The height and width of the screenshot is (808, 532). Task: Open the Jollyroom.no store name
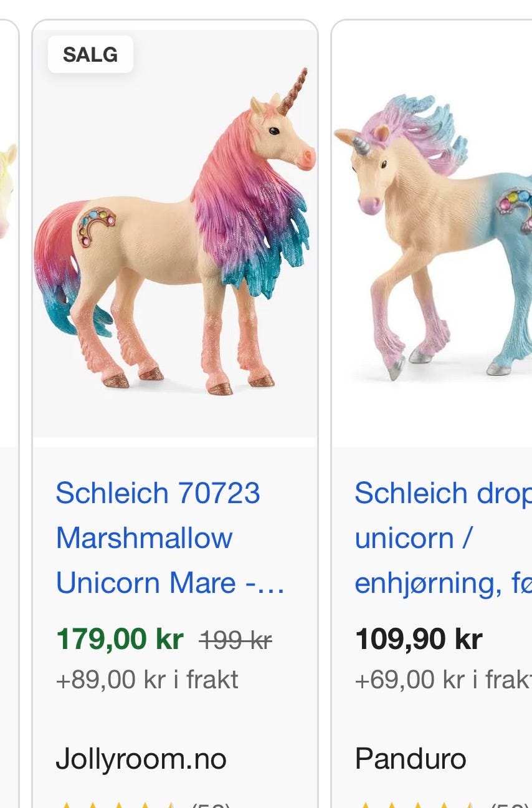tap(141, 759)
